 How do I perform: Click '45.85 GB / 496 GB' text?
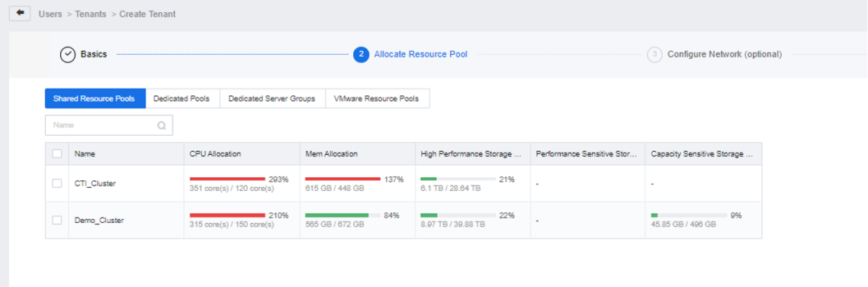coord(683,224)
